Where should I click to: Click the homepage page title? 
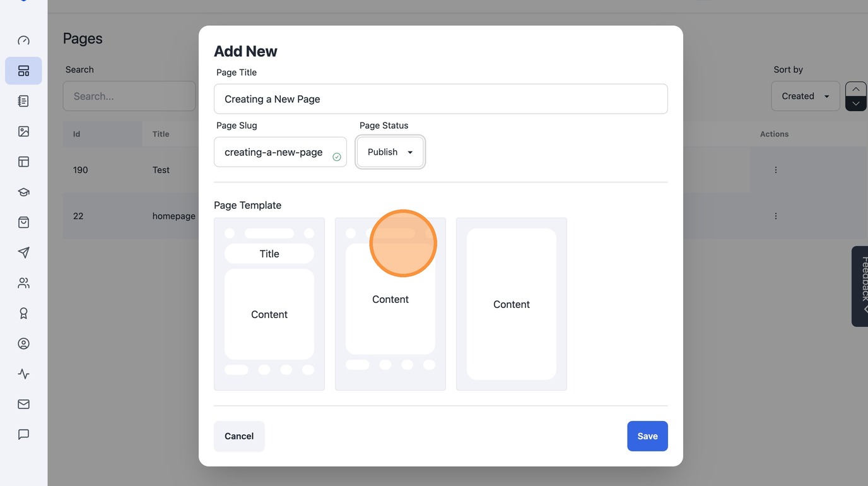click(174, 216)
